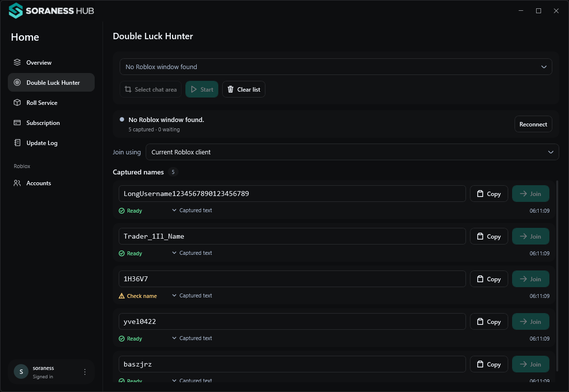Click the Subscription card icon
This screenshot has width=569, height=392.
click(x=17, y=122)
